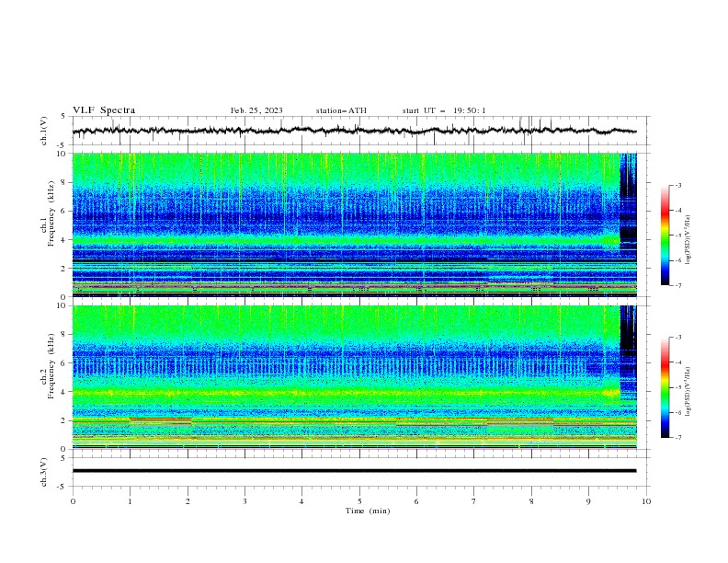Click the "-7" label on ch.2 colorbar
The height and width of the screenshot is (563, 728).
click(x=677, y=437)
